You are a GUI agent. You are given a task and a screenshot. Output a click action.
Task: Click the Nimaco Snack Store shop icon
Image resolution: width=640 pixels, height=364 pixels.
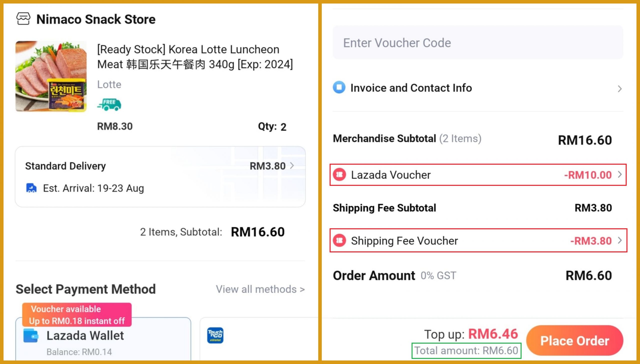(23, 19)
